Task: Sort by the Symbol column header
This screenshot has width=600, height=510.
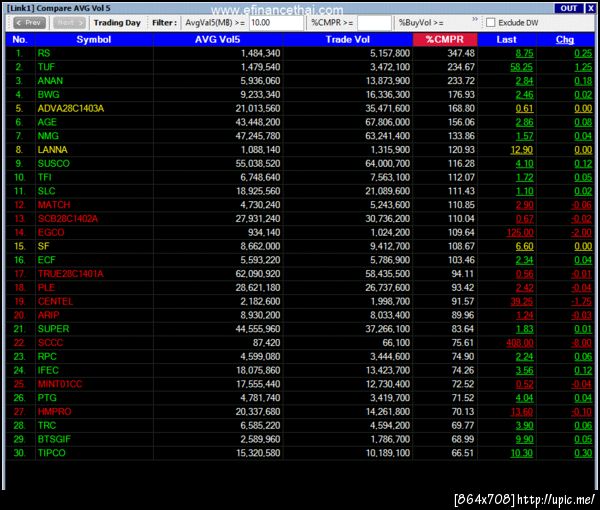Action: (94, 39)
